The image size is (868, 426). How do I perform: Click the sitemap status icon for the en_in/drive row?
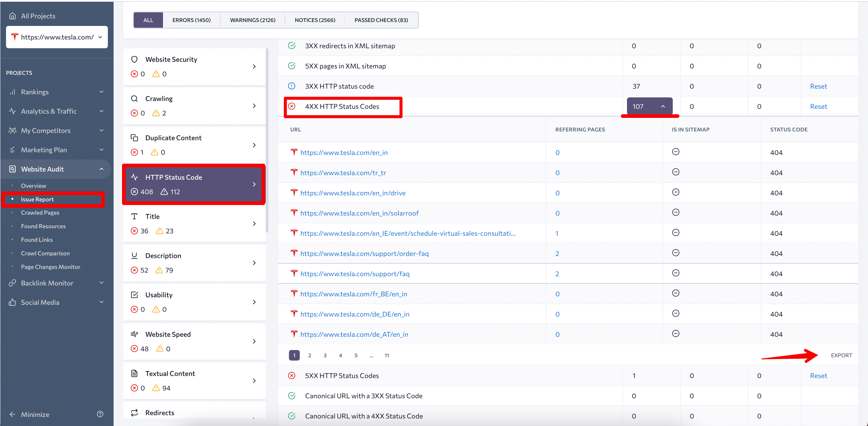(x=675, y=192)
